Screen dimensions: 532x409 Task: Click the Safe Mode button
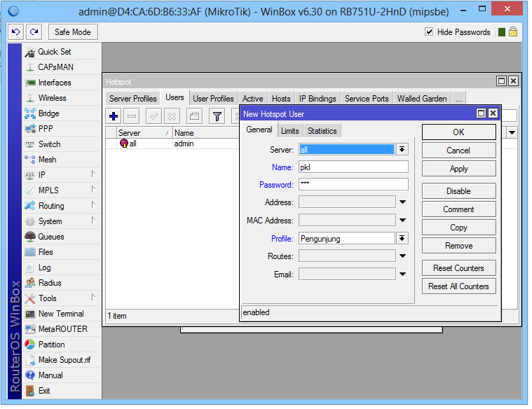73,32
